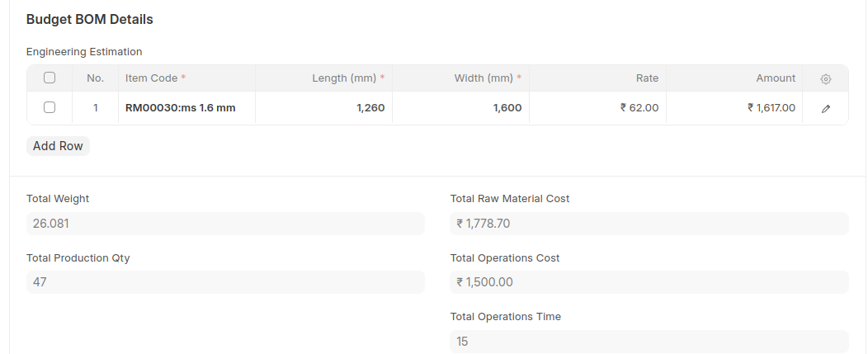Click the Total Operations Time field
Image resolution: width=868 pixels, height=354 pixels.
point(649,342)
